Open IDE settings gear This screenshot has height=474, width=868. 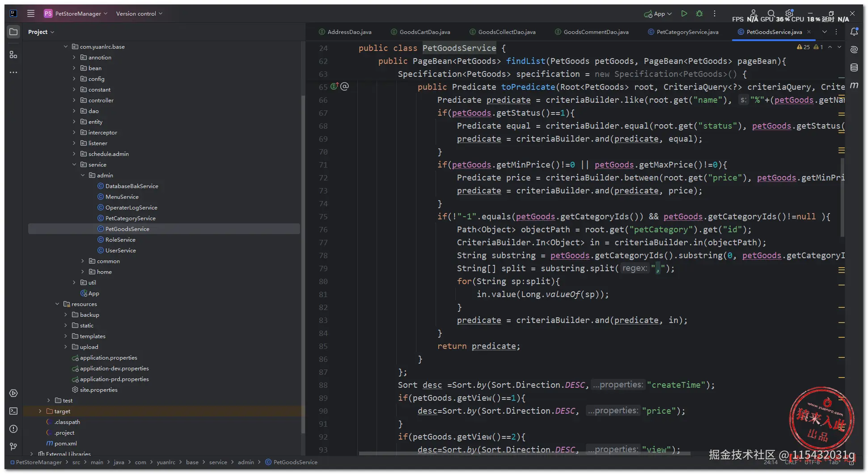click(789, 13)
